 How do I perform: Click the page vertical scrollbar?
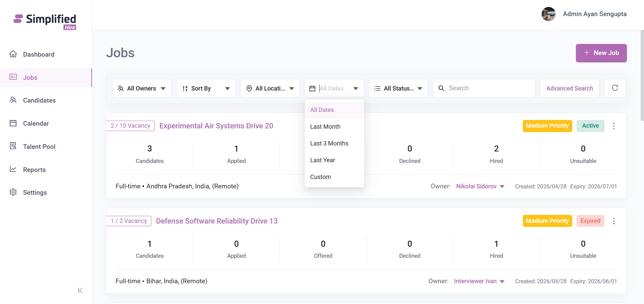coord(642,75)
